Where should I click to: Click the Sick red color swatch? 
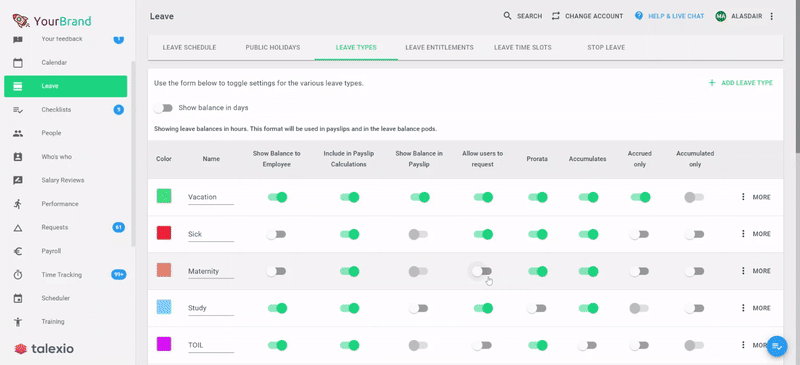(164, 233)
